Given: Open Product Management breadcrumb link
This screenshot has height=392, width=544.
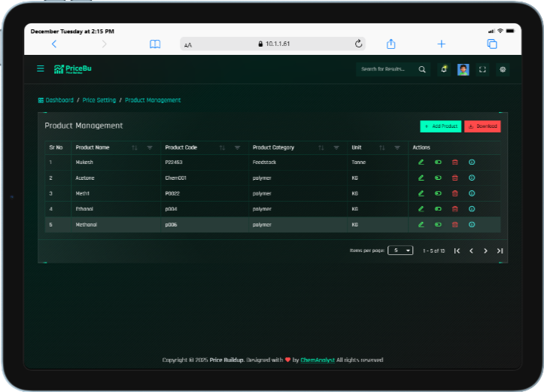Looking at the screenshot, I should tap(153, 100).
